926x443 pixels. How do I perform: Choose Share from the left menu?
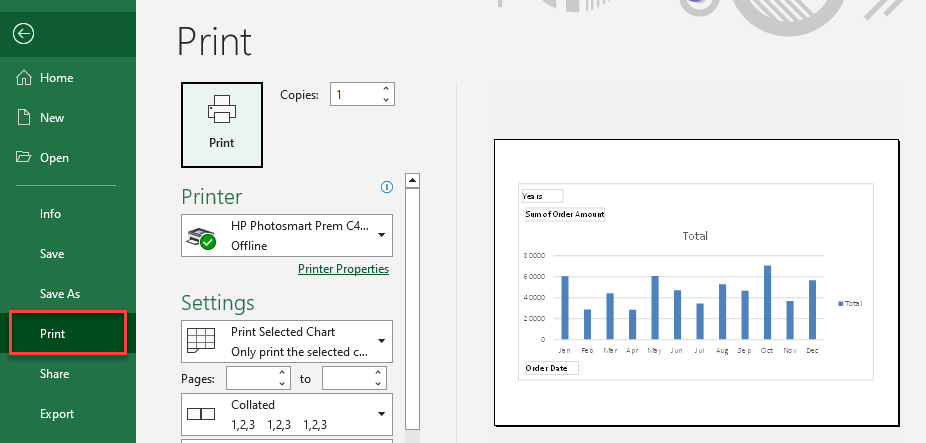(x=55, y=374)
